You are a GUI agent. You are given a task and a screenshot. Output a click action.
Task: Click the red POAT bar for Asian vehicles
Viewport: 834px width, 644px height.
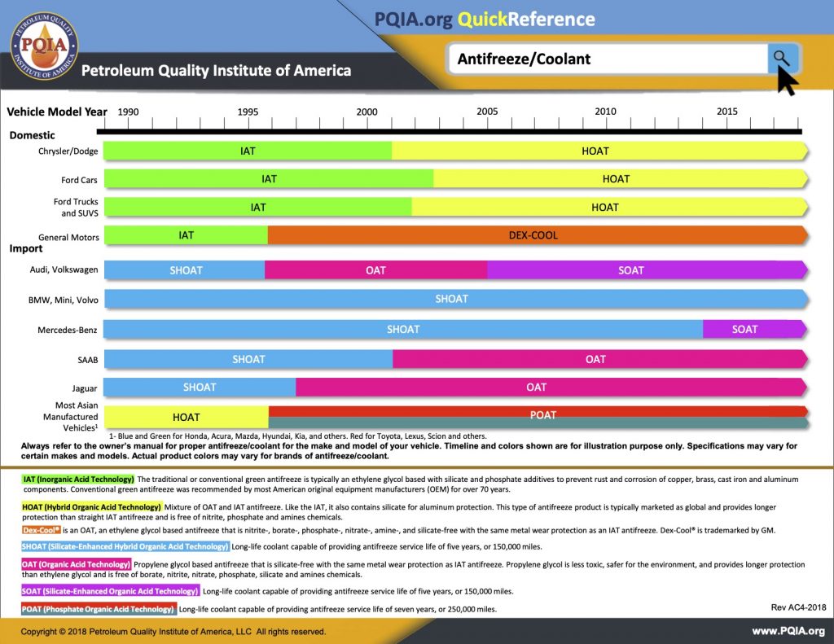pos(538,412)
